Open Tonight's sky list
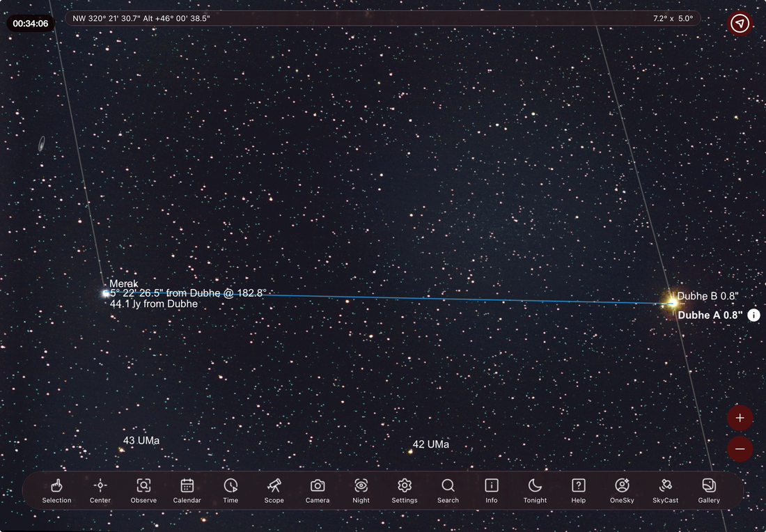 click(x=535, y=490)
